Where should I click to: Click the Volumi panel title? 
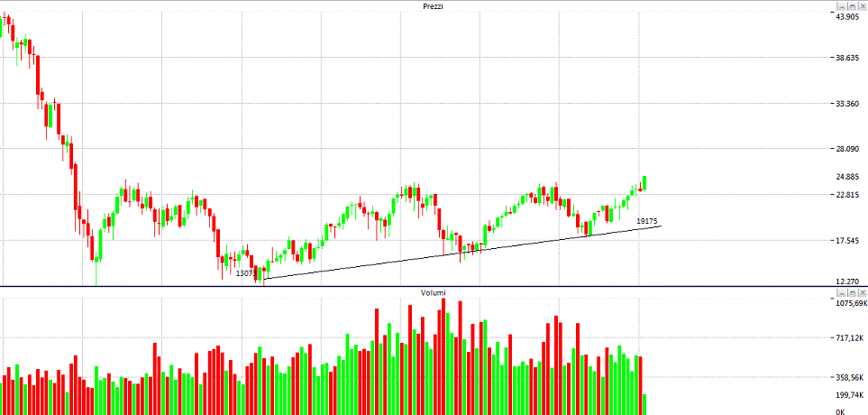[434, 292]
